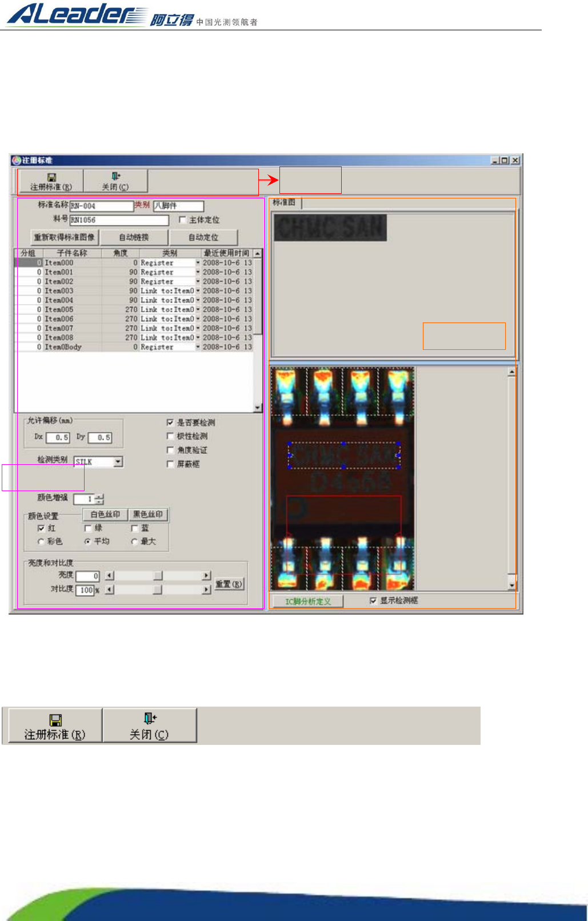
Task: Click the left arrow of the 对比度 slider
Action: 110,589
